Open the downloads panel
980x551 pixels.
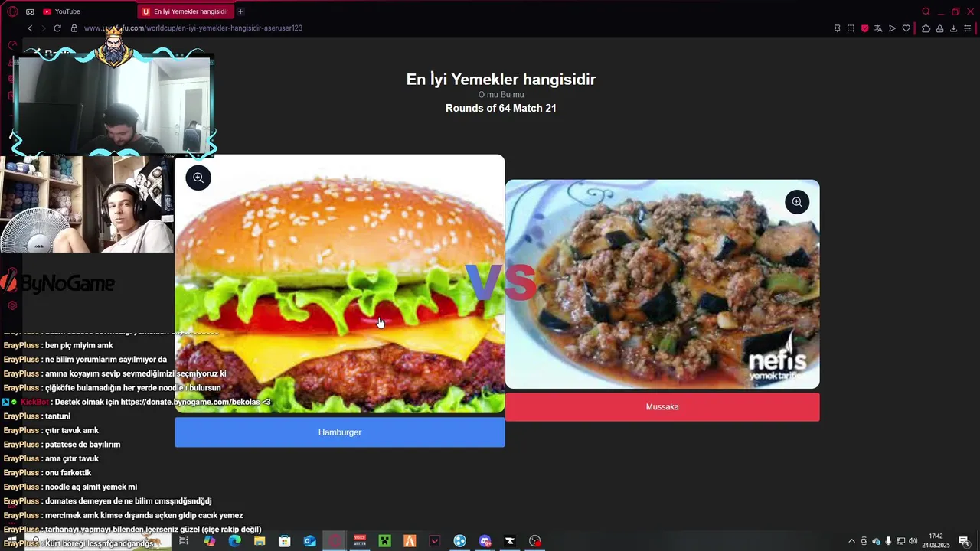coord(953,28)
